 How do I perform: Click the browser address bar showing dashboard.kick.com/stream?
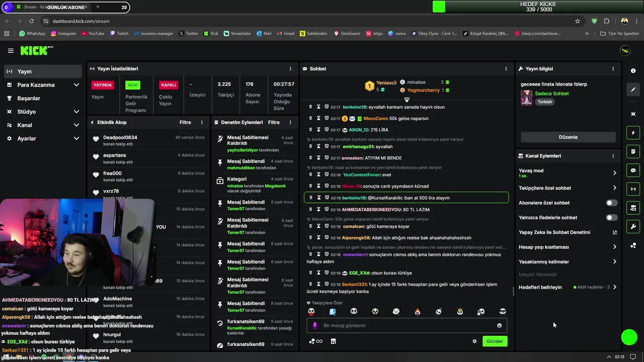tap(307, 21)
